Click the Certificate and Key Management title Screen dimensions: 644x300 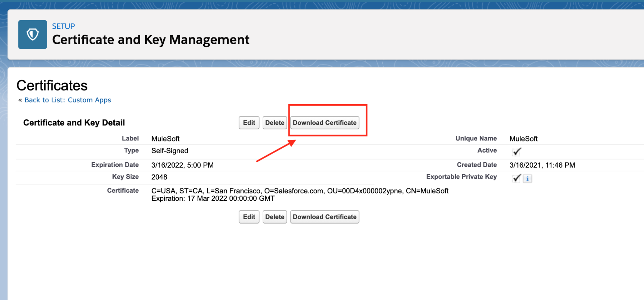(151, 40)
